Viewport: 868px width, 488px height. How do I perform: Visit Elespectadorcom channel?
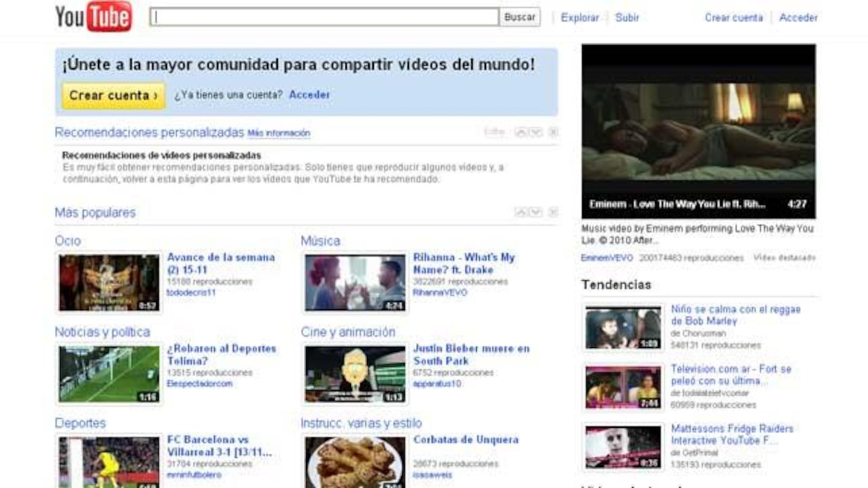tap(200, 384)
